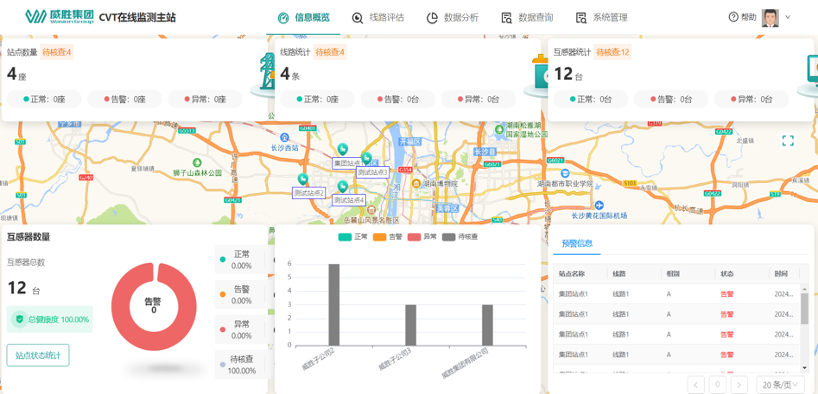This screenshot has width=818, height=394.
Task: Click the 正常：0座 status pill in 站点数量
Action: pos(44,99)
